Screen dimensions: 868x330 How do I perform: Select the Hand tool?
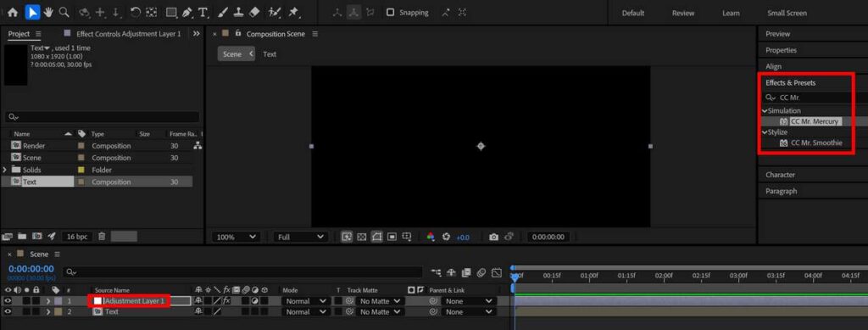pos(48,12)
